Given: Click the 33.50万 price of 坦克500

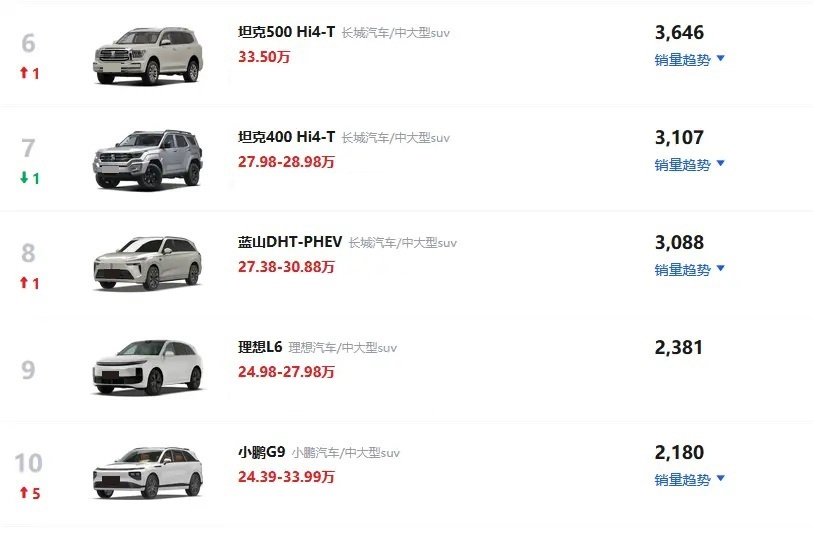Looking at the screenshot, I should (x=264, y=57).
